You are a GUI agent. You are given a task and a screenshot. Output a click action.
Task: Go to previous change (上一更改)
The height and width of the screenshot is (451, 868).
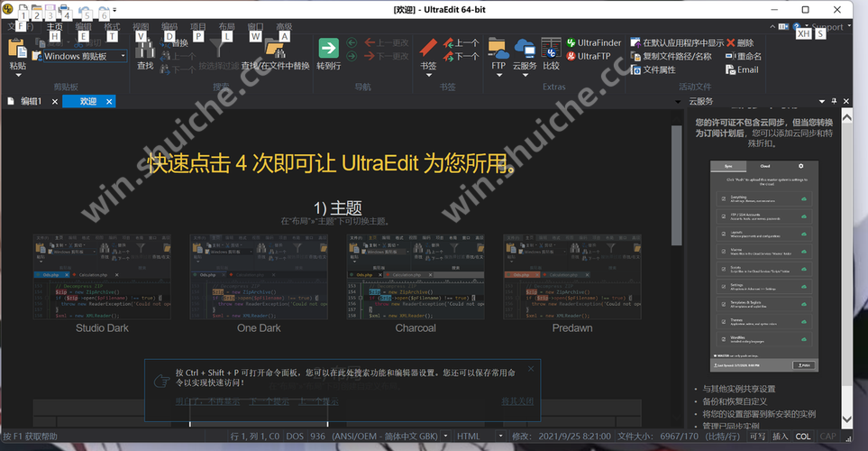tap(387, 42)
